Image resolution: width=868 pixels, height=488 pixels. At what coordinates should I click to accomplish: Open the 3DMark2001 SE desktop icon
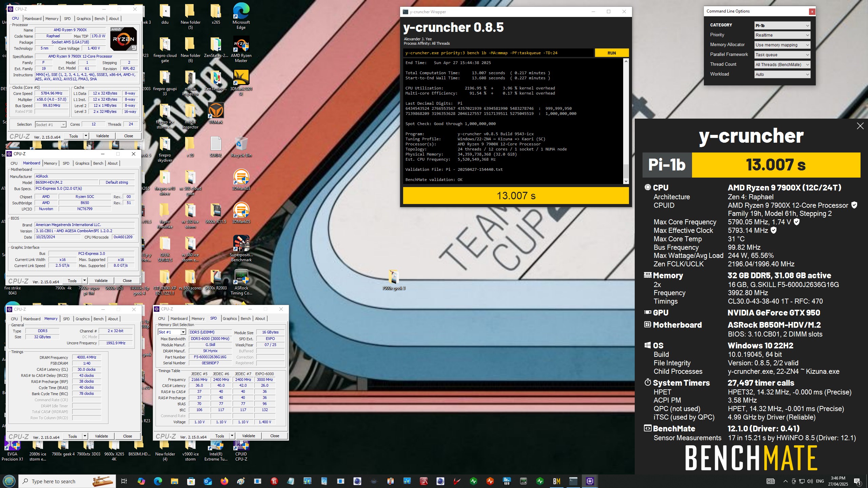pyautogui.click(x=241, y=83)
